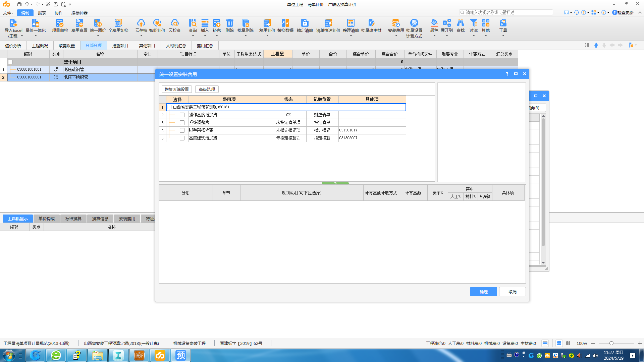Toggle checkbox for 脚手架搭拆费
The height and width of the screenshot is (362, 644).
(x=182, y=130)
